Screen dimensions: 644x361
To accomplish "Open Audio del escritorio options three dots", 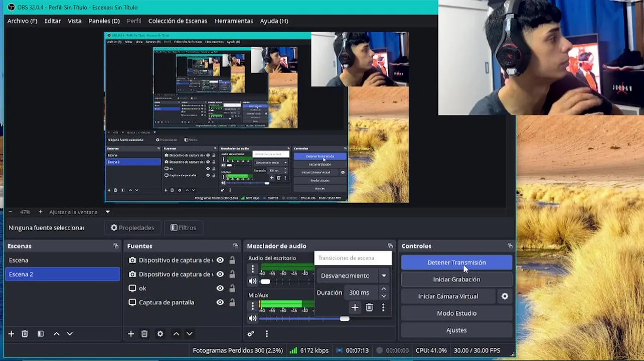I will pyautogui.click(x=253, y=269).
